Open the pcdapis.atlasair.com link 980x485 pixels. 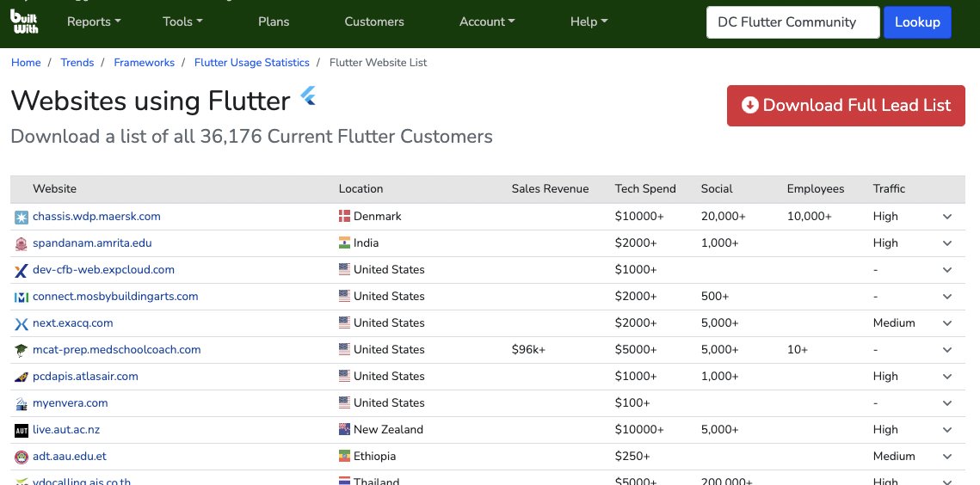pyautogui.click(x=85, y=377)
